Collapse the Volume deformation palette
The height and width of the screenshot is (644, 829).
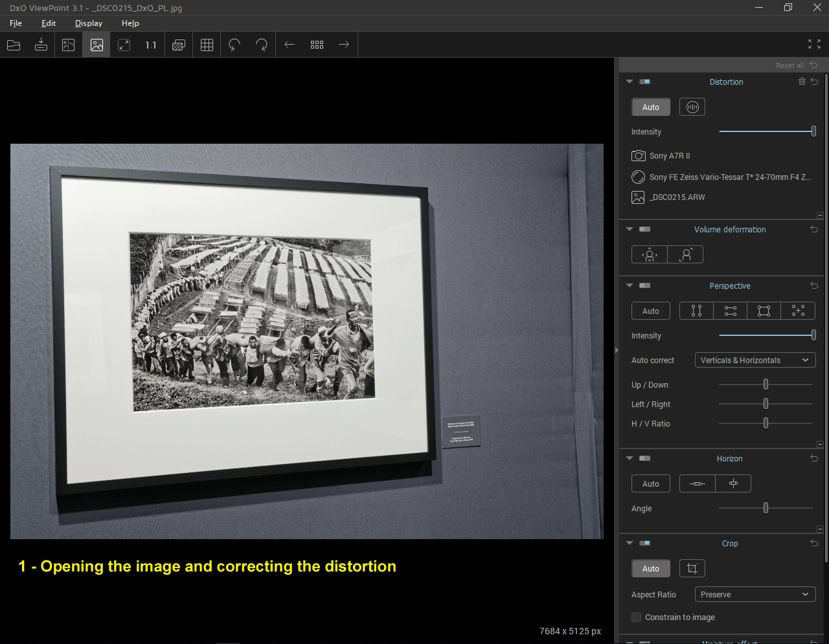coord(629,229)
